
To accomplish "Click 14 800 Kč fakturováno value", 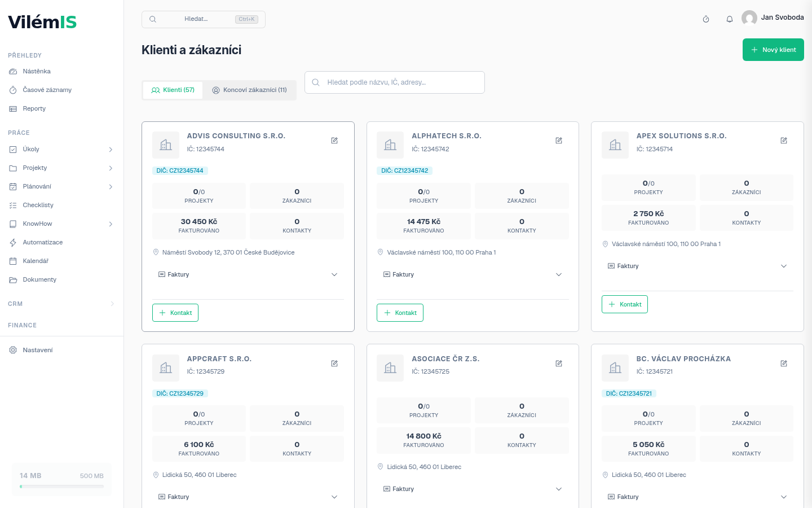I will pyautogui.click(x=423, y=436).
